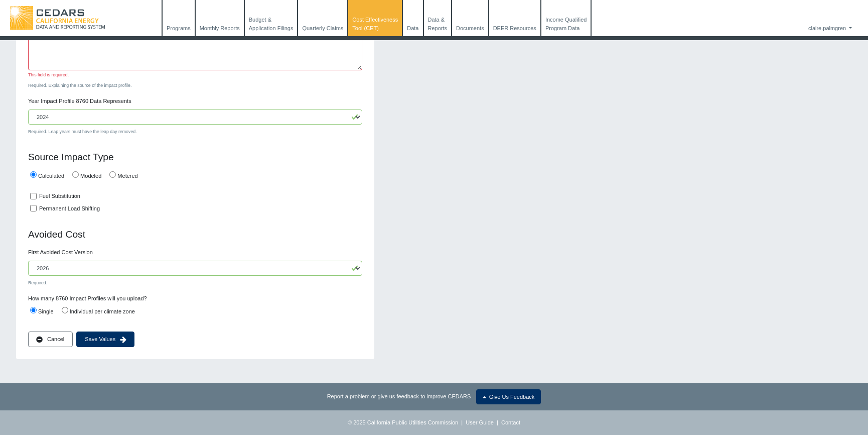
Task: Click the caret icon on Give Us Feedback
Action: click(484, 397)
